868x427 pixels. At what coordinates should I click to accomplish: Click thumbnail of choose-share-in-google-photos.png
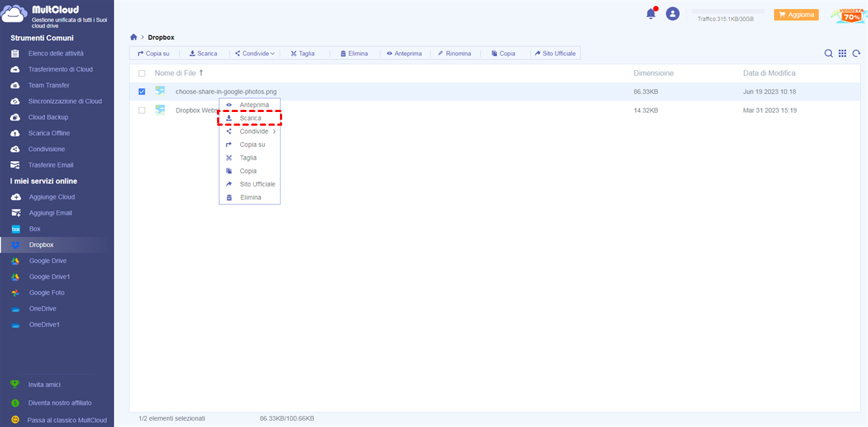tap(160, 91)
